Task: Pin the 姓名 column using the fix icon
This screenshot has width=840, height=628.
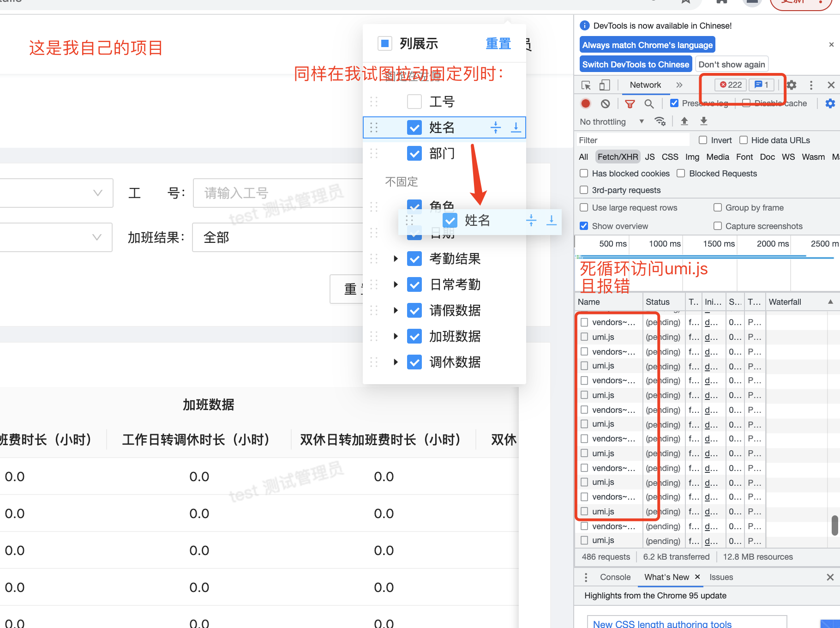Action: [496, 127]
